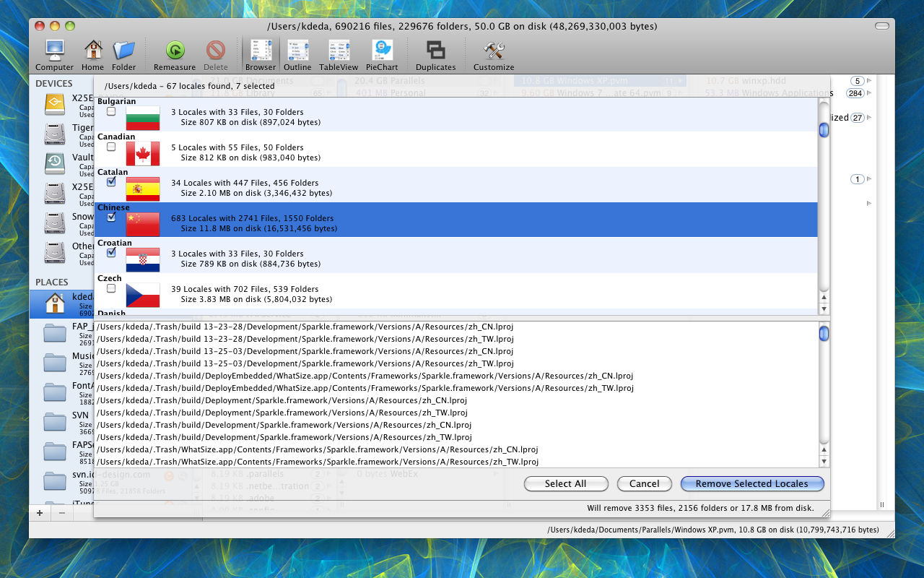Open the Home toolbar icon
This screenshot has width=924, height=578.
tap(92, 51)
